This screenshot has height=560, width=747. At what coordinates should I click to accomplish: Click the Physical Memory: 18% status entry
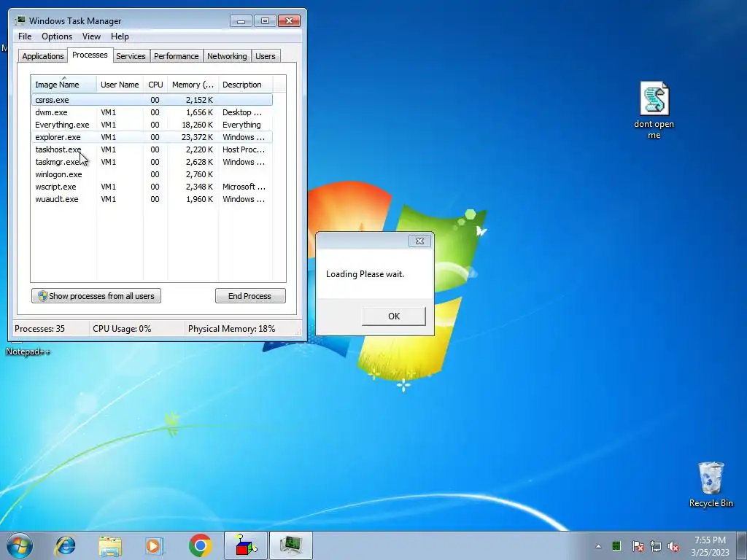pyautogui.click(x=231, y=329)
